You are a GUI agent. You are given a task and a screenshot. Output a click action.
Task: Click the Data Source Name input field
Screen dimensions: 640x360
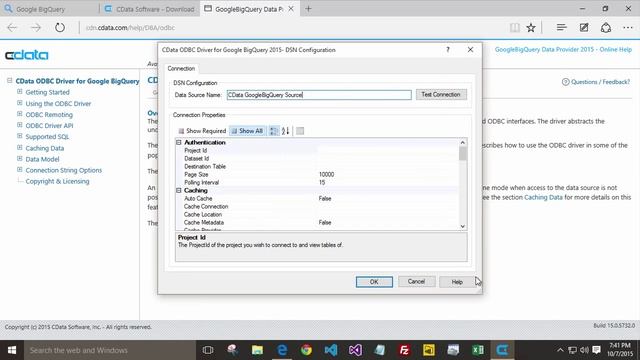[319, 95]
